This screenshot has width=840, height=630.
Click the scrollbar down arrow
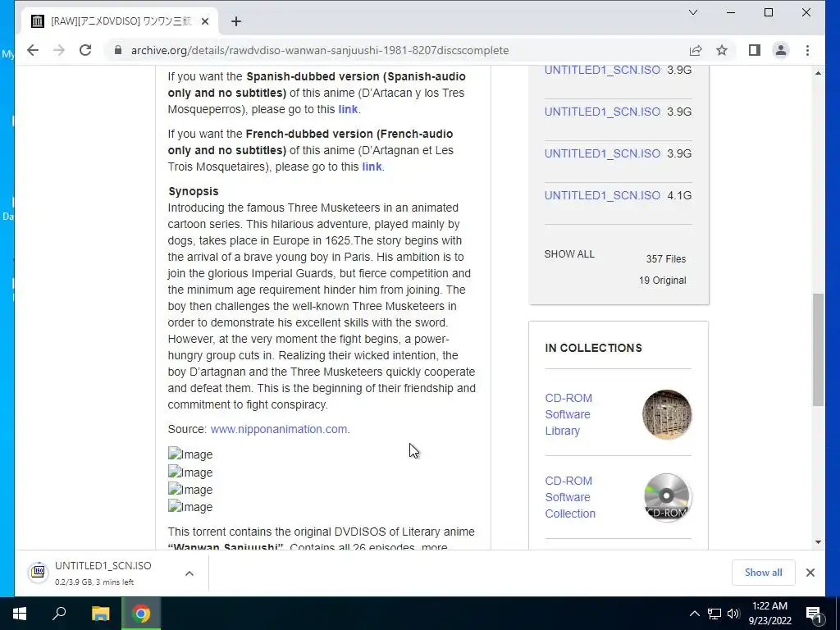coord(818,542)
